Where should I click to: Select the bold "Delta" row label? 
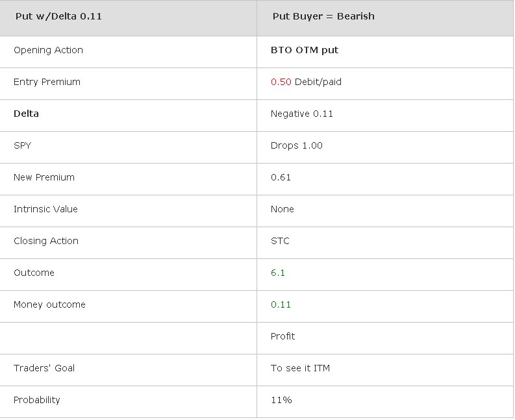26,114
